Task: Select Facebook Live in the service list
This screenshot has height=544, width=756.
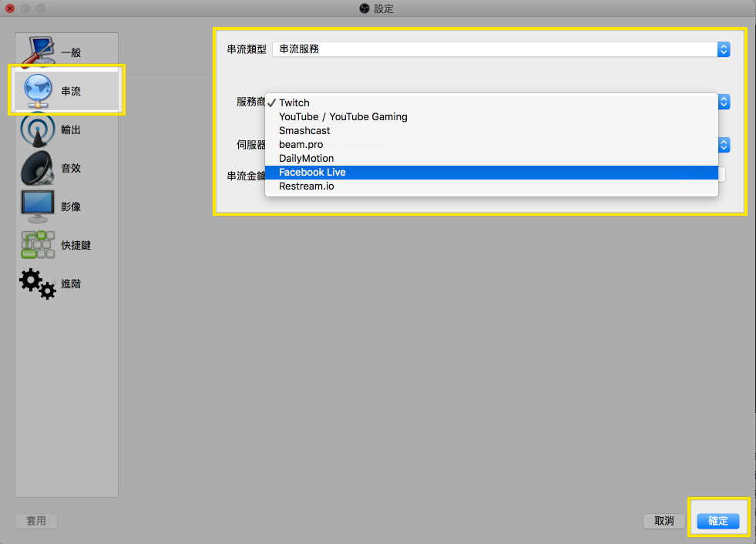Action: [x=492, y=172]
